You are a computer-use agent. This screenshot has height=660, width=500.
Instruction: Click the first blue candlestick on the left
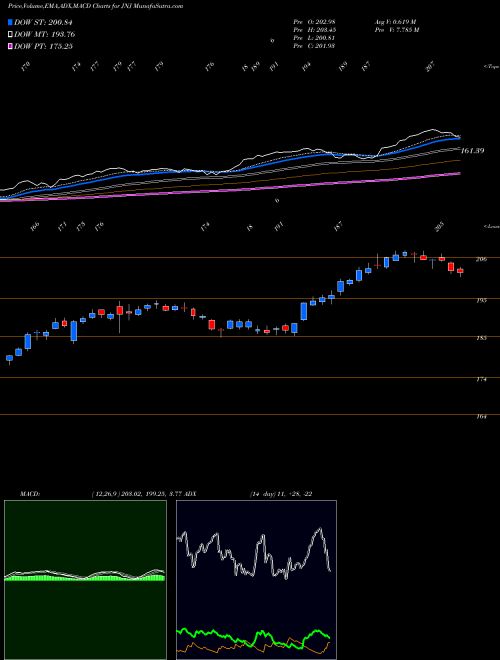coord(9,358)
